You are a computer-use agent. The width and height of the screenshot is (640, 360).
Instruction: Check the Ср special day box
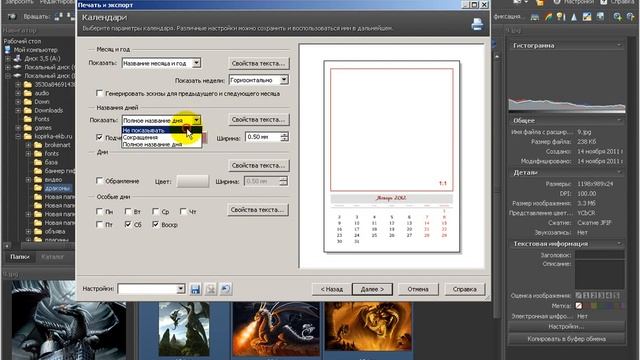(x=156, y=211)
